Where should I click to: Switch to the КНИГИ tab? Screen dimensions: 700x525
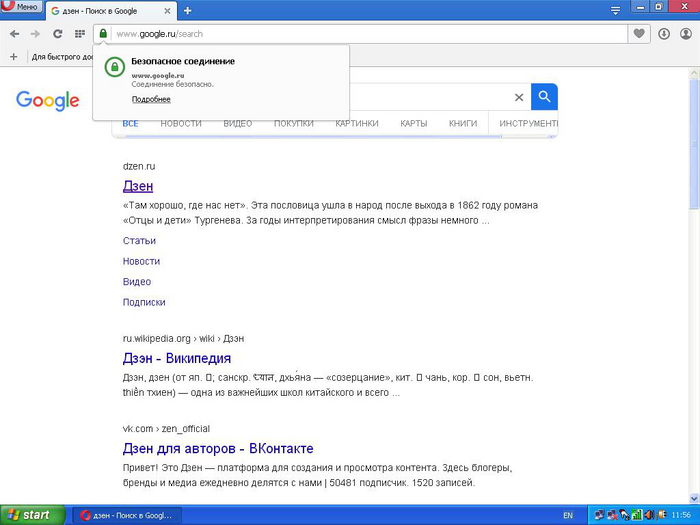[x=462, y=124]
